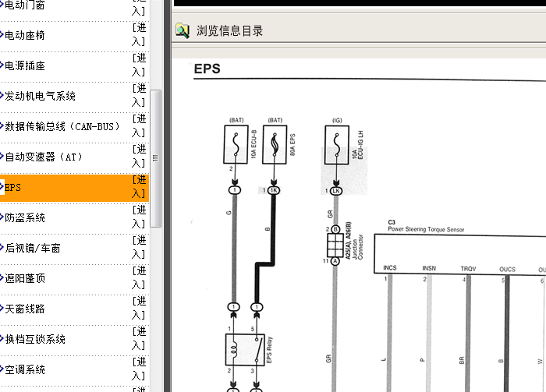Click [进入] link for 遮阳篷顶
The image size is (546, 392).
pyautogui.click(x=139, y=277)
